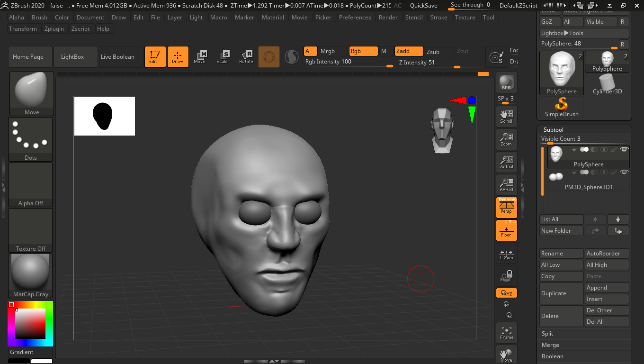Hide the PolySphere subtool with eye icon
The width and height of the screenshot is (644, 364).
[x=624, y=150]
